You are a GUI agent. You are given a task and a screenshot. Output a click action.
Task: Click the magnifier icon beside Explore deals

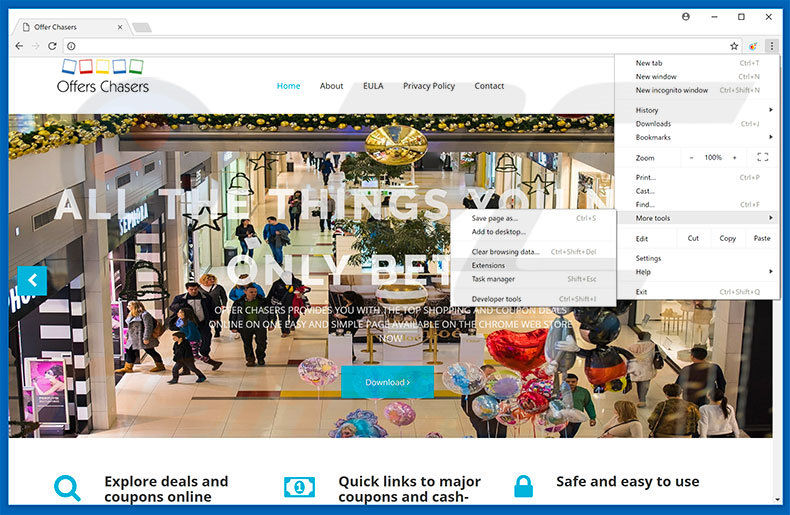tap(67, 488)
